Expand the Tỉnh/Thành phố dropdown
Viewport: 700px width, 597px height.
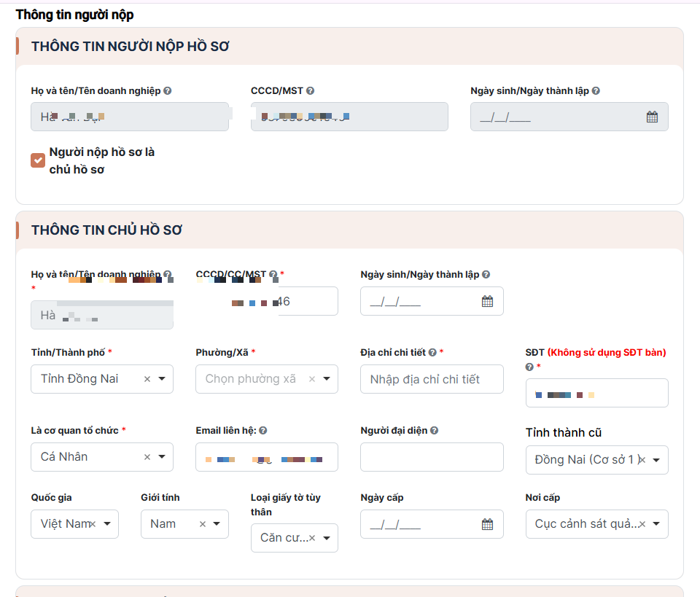point(162,379)
